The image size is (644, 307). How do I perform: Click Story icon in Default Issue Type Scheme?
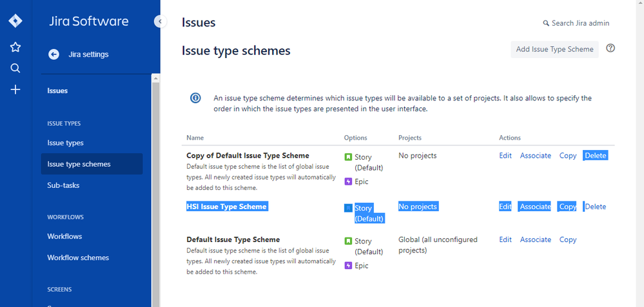(x=348, y=241)
